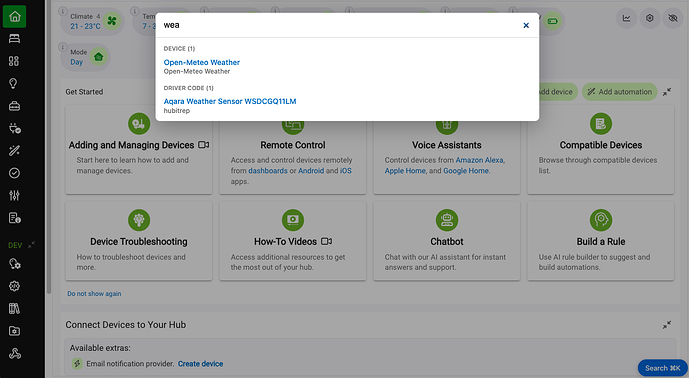
Task: Click the Climate fan icon tile
Action: 112,21
